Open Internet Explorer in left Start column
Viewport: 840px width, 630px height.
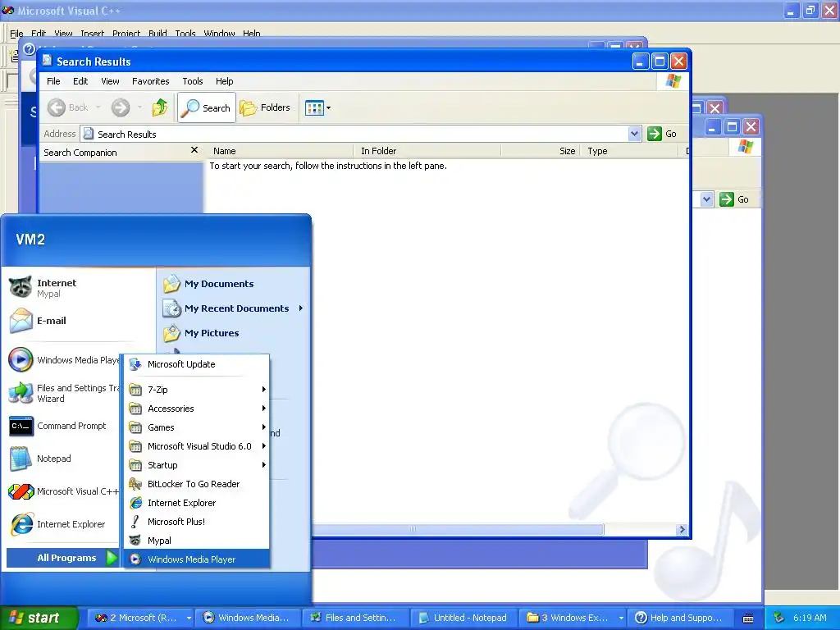64,524
